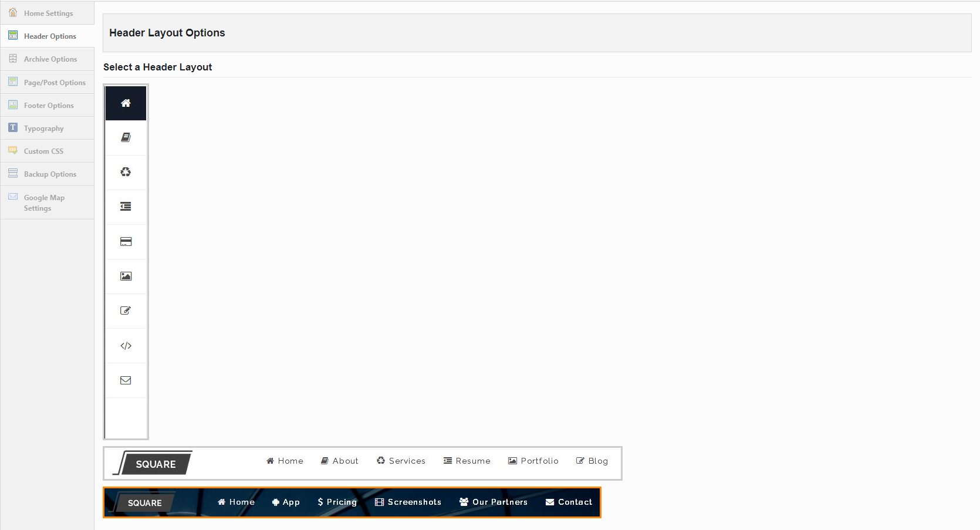Image resolution: width=980 pixels, height=530 pixels.
Task: Click Blog in the white header layout
Action: (592, 461)
